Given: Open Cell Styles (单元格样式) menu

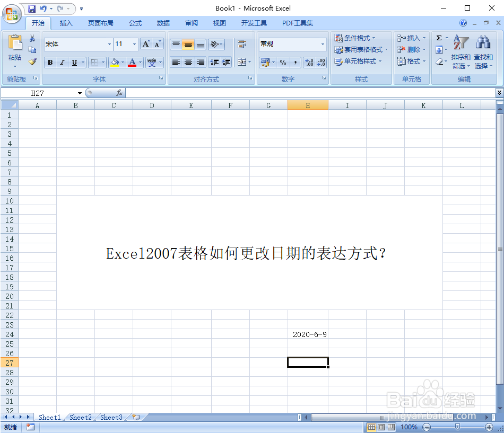Looking at the screenshot, I should 358,61.
